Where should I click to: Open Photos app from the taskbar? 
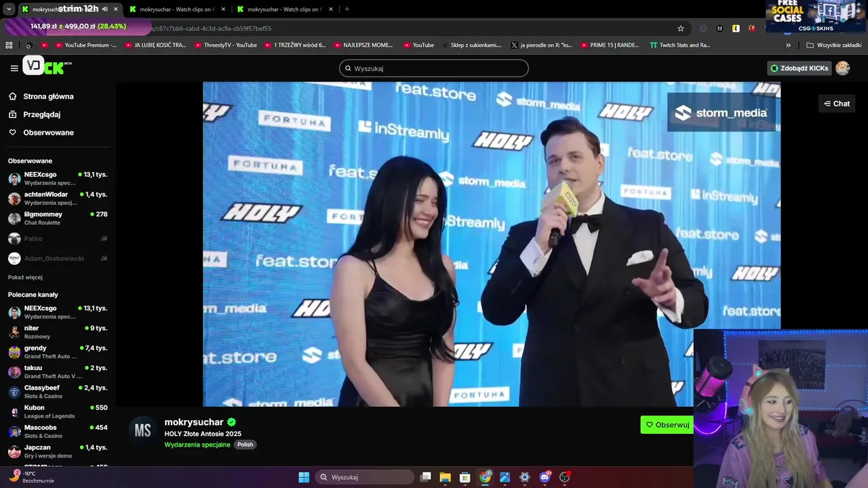505,477
